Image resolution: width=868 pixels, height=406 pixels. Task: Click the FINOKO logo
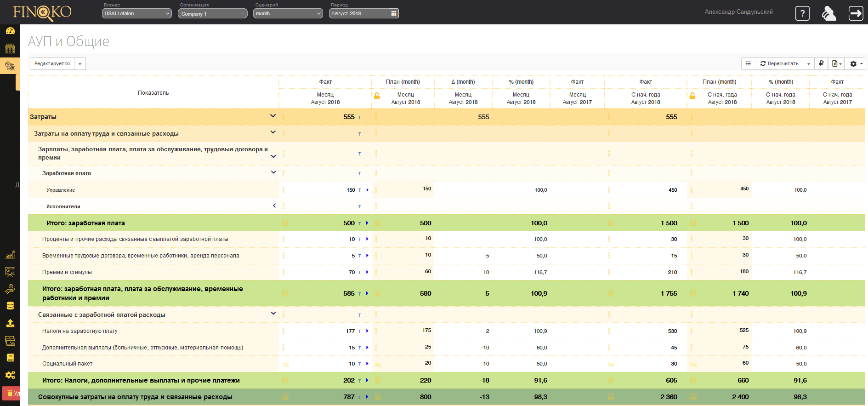pyautogui.click(x=42, y=12)
